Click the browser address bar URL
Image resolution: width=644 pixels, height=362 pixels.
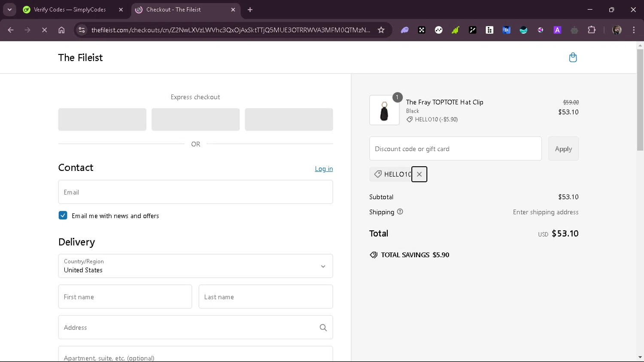231,30
